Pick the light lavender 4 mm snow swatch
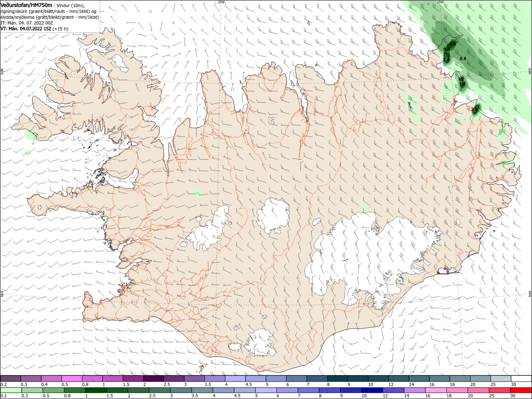Image resolution: width=532 pixels, height=399 pixels. click(x=235, y=379)
